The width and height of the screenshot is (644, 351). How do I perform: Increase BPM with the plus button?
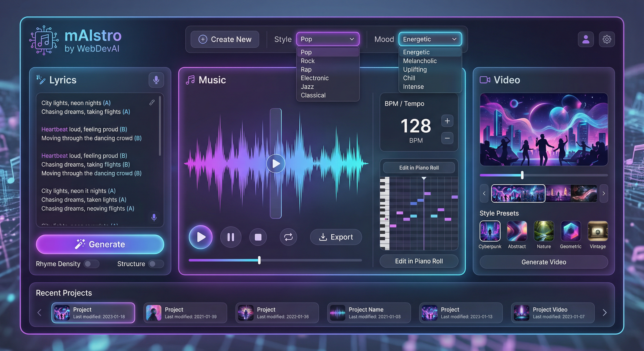click(x=447, y=121)
